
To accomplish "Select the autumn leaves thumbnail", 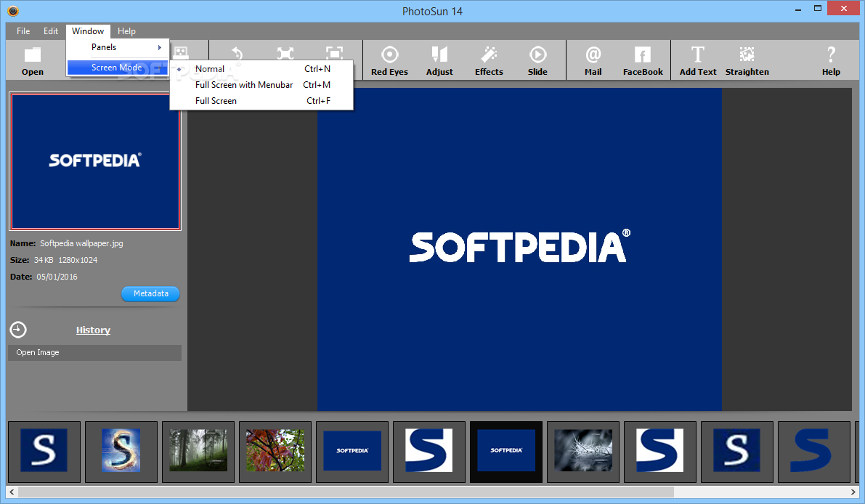I will (x=275, y=451).
